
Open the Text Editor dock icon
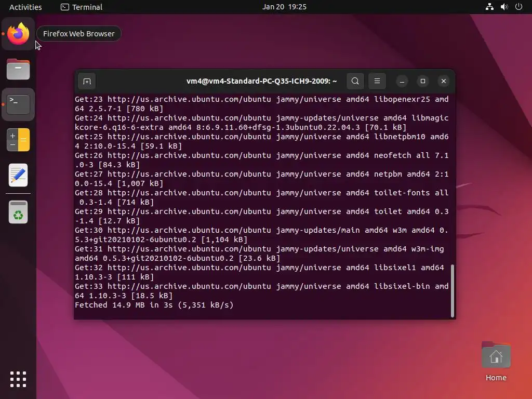coord(18,175)
